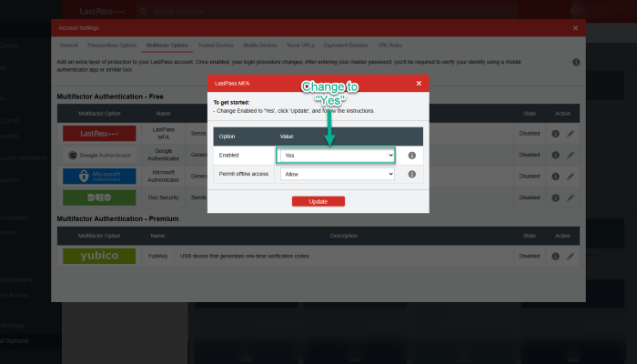Show info for Microsoft Authenticator row

[556, 177]
